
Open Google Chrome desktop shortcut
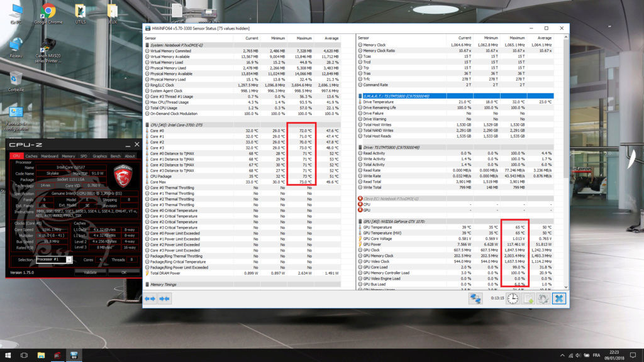pyautogui.click(x=48, y=14)
